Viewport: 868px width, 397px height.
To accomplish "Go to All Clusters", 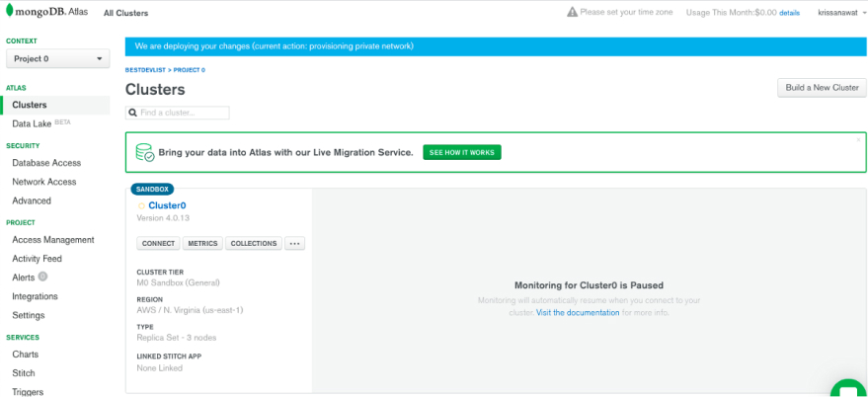I will click(x=125, y=13).
